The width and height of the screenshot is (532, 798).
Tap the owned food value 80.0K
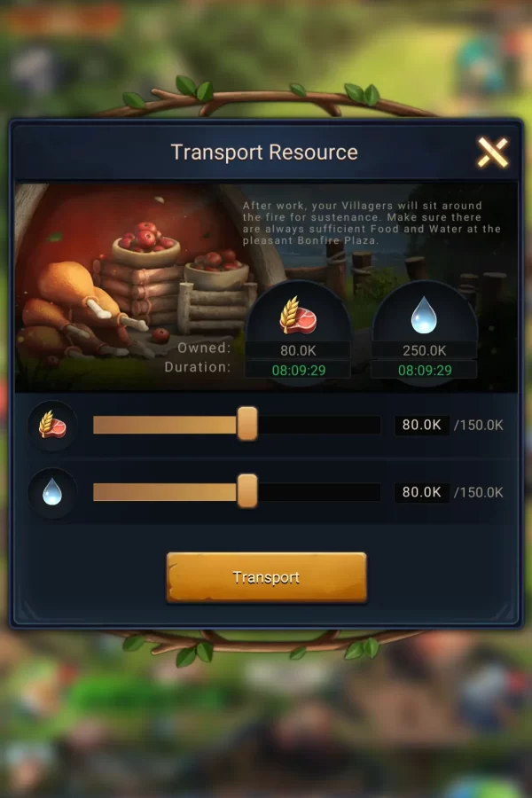point(298,350)
